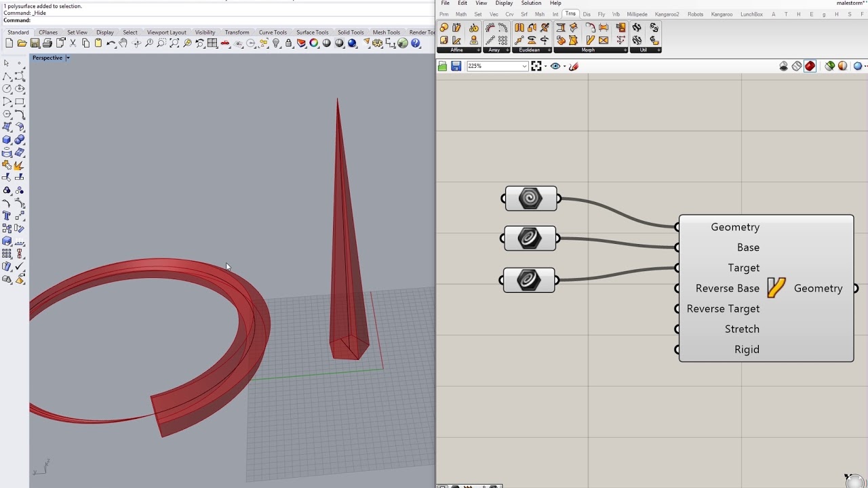Image resolution: width=868 pixels, height=488 pixels.
Task: Click the Robots tab in Grasshopper
Action: pos(695,14)
